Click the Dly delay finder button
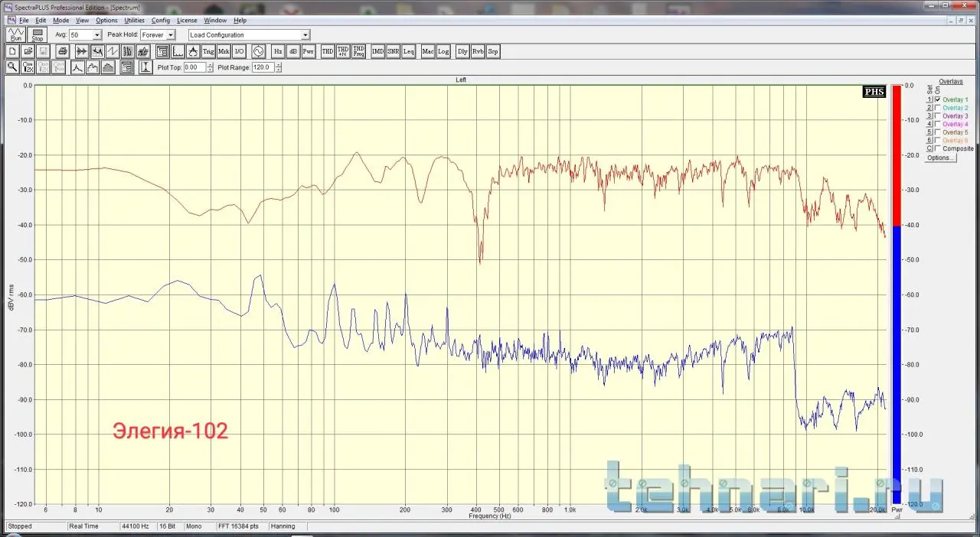 [x=462, y=51]
